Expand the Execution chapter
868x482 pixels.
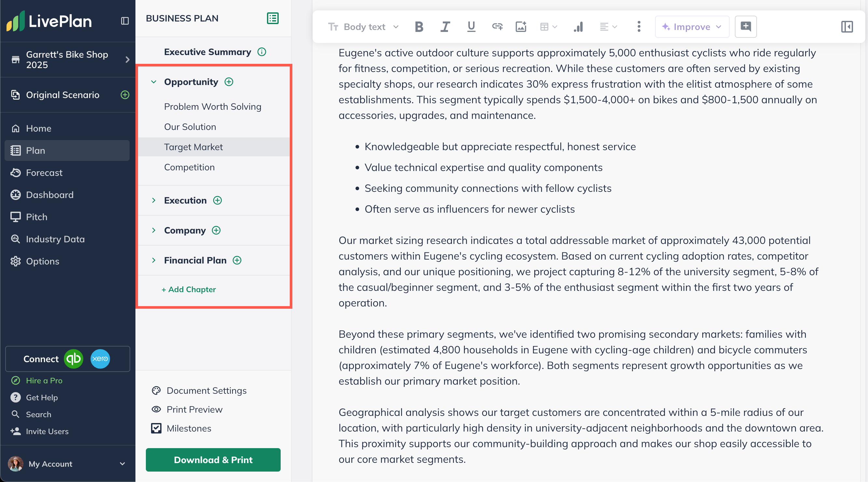154,200
